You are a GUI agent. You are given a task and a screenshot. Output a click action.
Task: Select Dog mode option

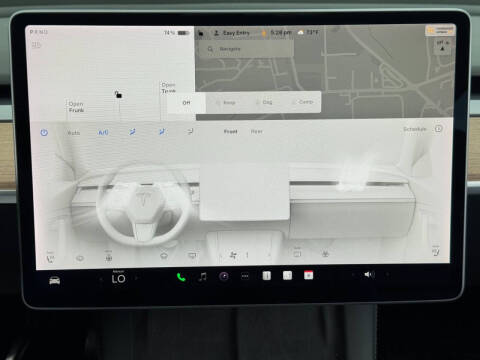coord(264,102)
